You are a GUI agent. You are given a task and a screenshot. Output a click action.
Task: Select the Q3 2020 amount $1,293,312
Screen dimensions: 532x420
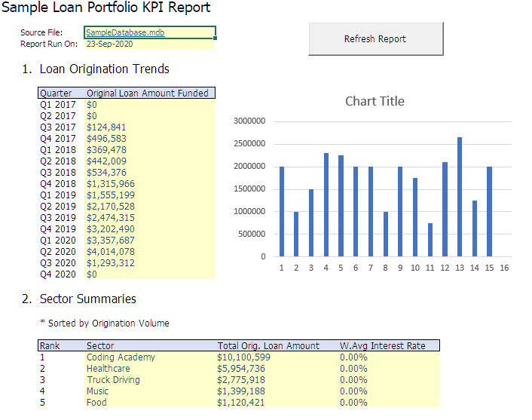pos(111,263)
